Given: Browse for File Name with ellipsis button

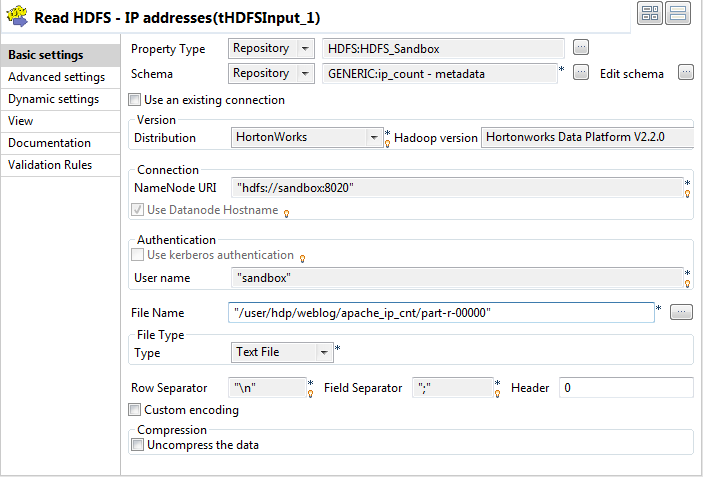Looking at the screenshot, I should pyautogui.click(x=681, y=313).
